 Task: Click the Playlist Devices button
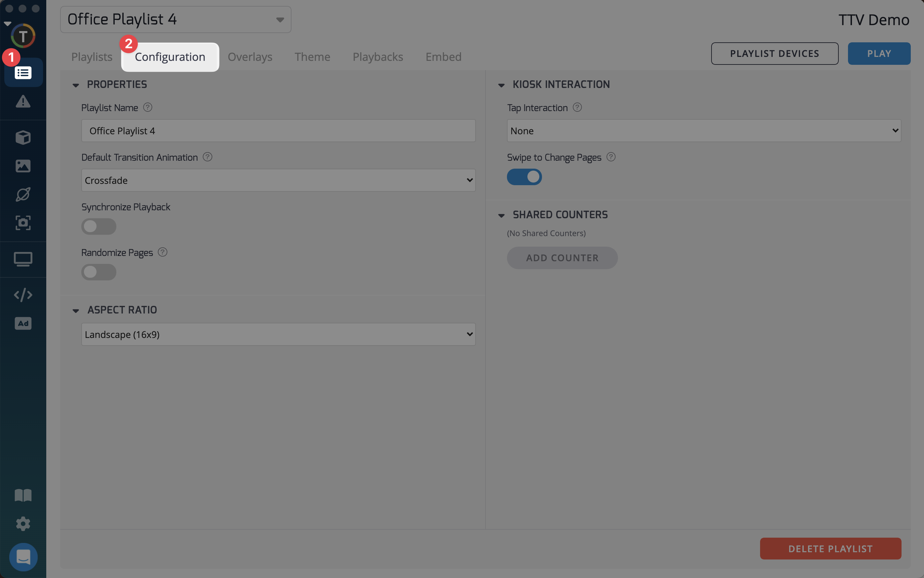point(774,54)
